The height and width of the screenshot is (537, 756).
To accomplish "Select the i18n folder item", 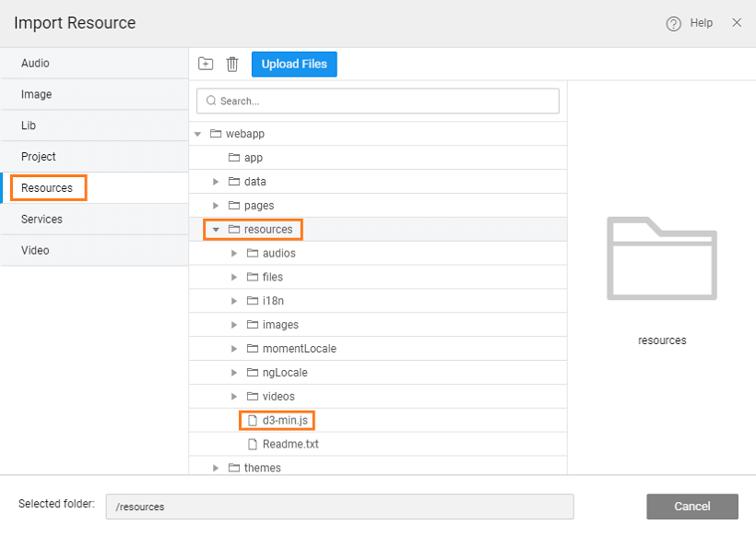I will coord(272,301).
